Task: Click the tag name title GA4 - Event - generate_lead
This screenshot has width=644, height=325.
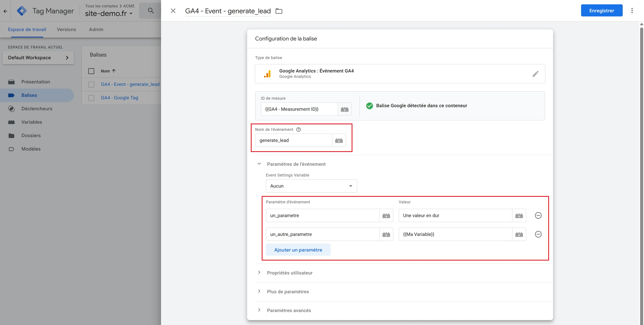Action: pos(228,11)
